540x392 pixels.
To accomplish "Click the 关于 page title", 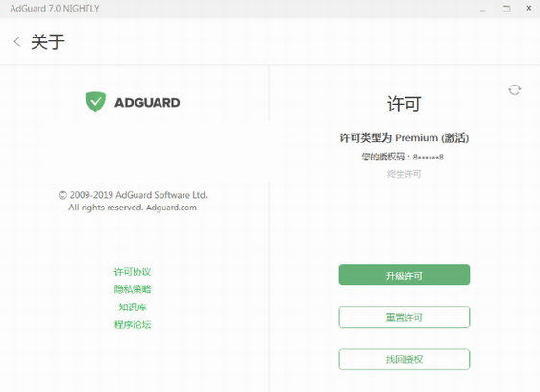I will 48,42.
